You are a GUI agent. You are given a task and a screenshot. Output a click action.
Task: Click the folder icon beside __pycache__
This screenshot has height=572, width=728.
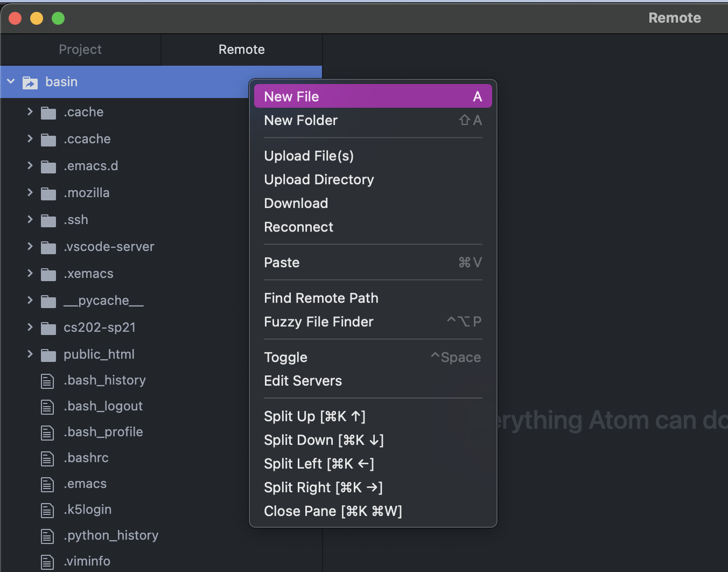coord(48,301)
